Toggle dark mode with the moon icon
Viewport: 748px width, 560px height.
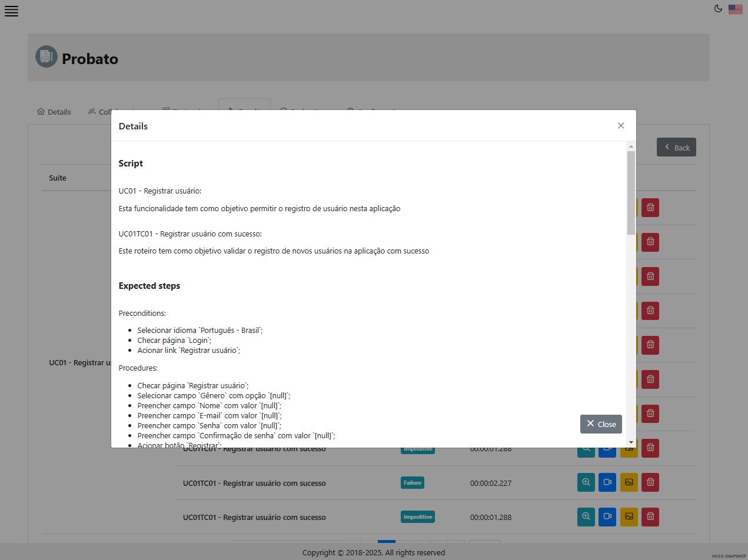click(718, 9)
